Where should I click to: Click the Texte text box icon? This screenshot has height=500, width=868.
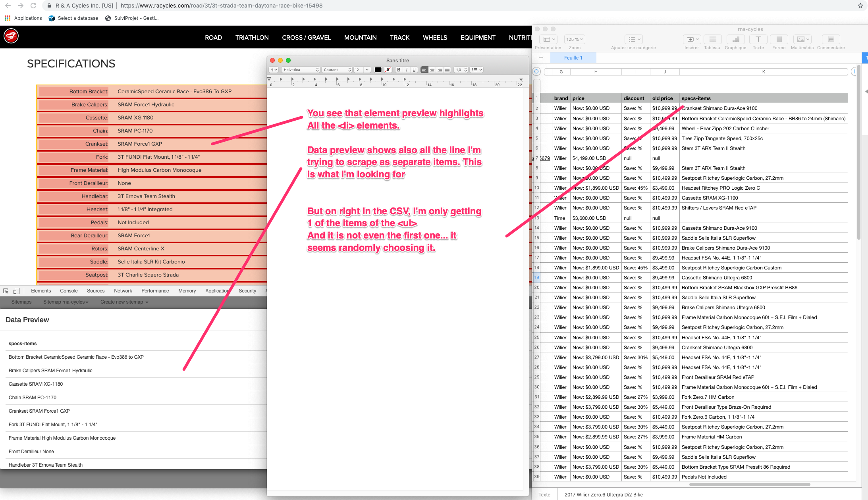coord(758,39)
